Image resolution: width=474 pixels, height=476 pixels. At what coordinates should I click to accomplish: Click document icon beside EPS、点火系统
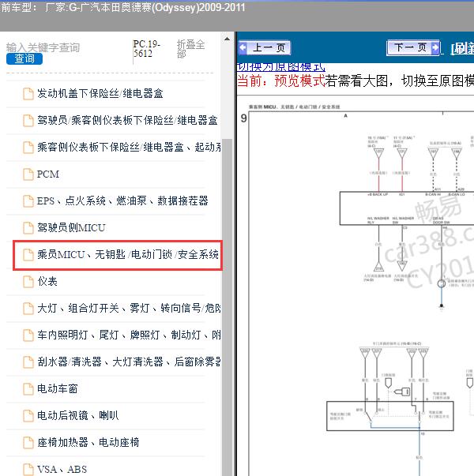pos(28,201)
